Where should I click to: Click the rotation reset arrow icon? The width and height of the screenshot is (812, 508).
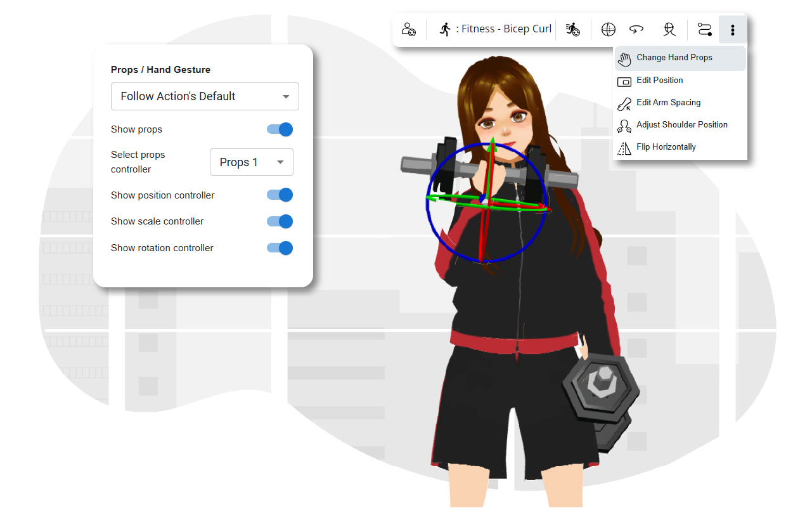(636, 29)
